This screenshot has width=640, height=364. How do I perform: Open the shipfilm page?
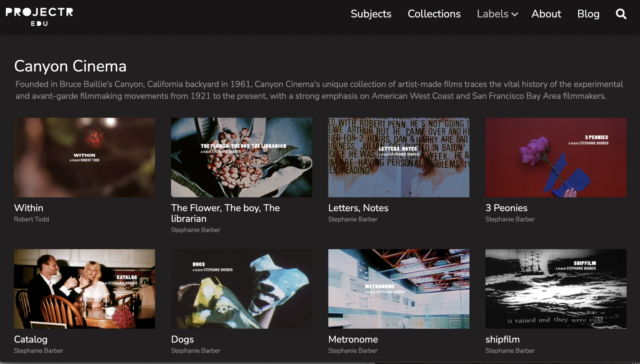502,339
